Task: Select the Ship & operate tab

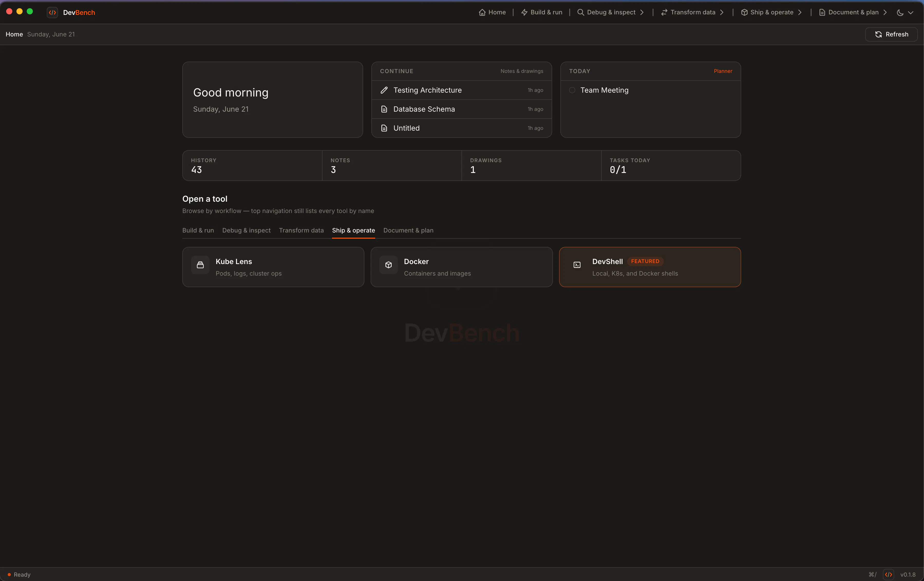Action: click(x=353, y=230)
